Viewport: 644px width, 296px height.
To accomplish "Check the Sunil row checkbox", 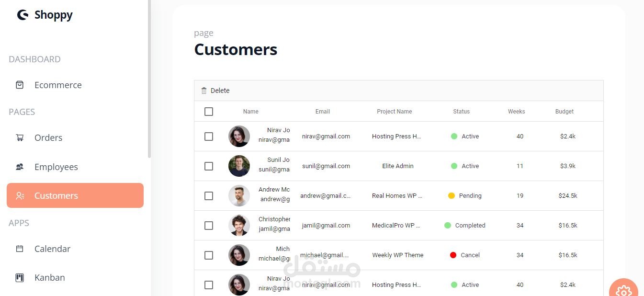I will coord(209,166).
